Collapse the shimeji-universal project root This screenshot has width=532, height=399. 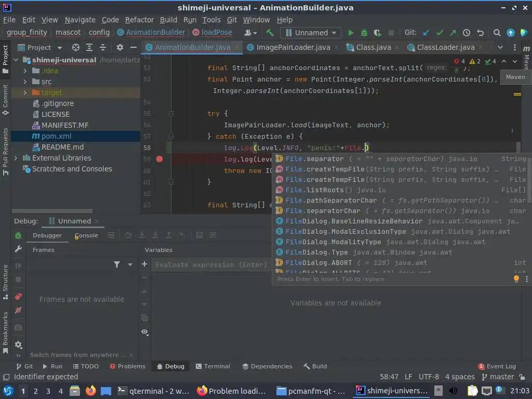click(16, 60)
